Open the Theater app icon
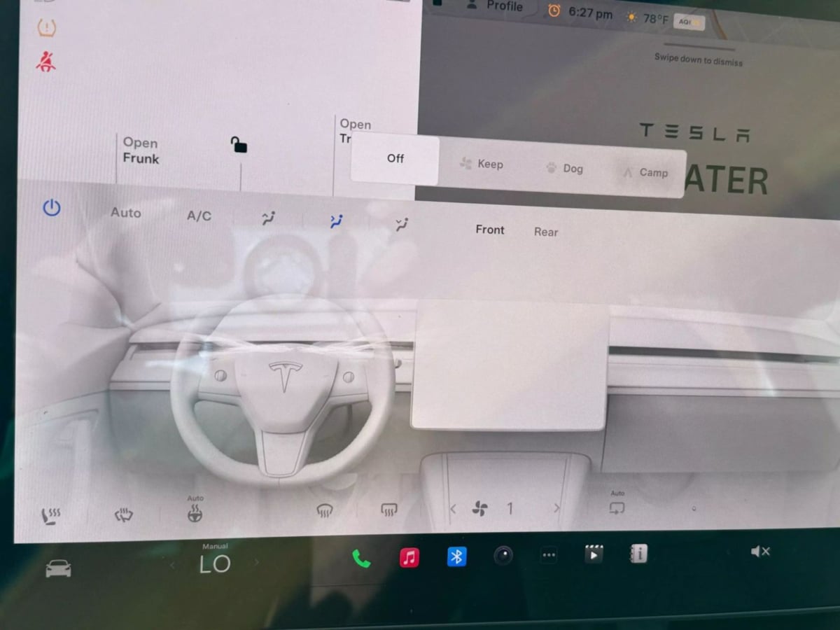The image size is (840, 630). [594, 554]
